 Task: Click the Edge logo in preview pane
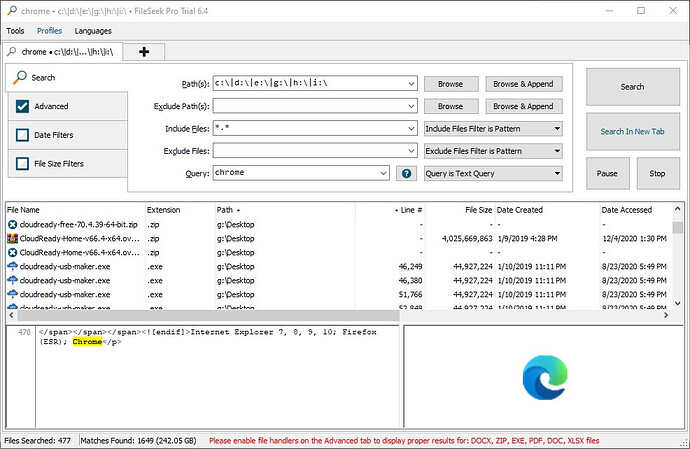point(545,377)
